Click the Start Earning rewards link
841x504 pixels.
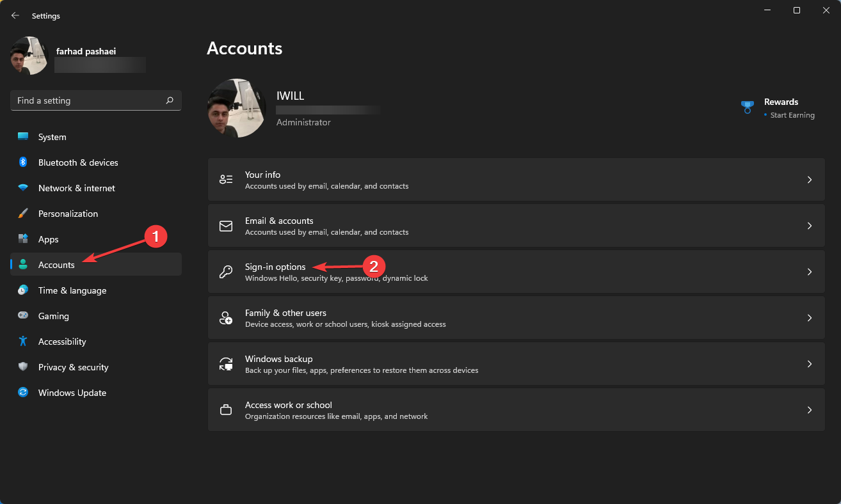[x=791, y=114]
